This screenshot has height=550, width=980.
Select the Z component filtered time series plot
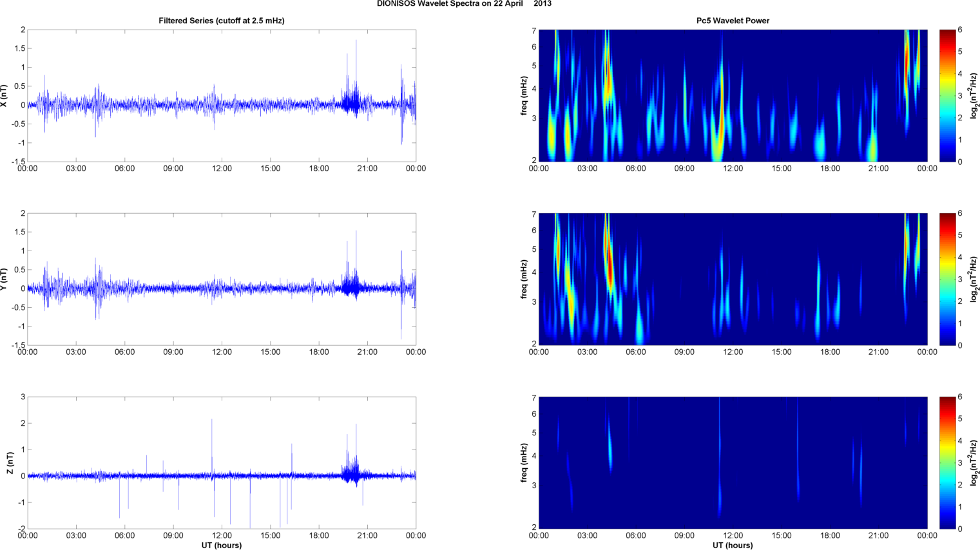coord(222,462)
